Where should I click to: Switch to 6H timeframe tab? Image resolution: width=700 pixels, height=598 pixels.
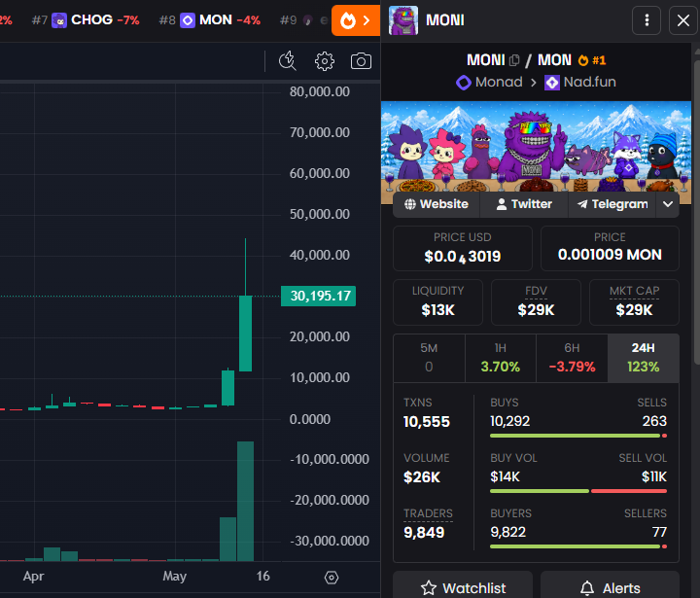pyautogui.click(x=572, y=358)
